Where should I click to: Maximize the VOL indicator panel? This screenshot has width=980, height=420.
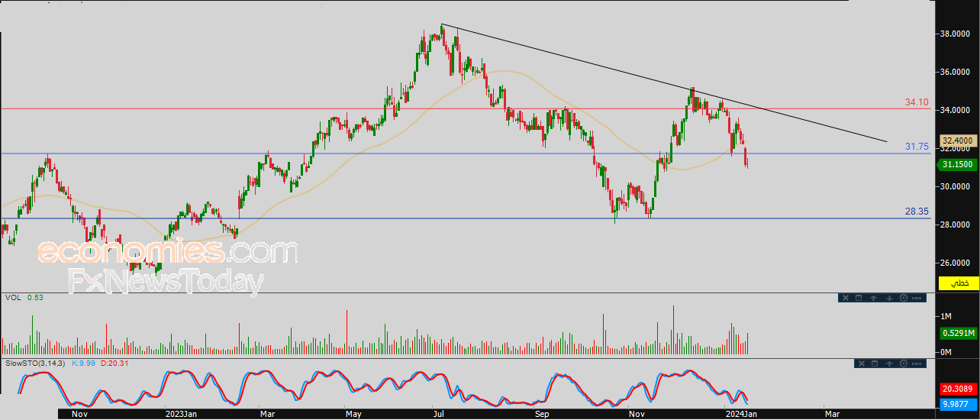pos(859,298)
